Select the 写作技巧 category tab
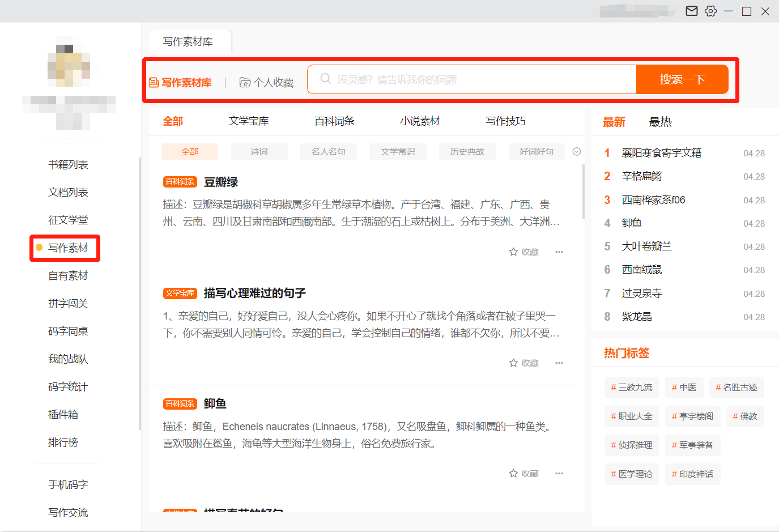Viewport: 779px width, 532px height. click(x=505, y=121)
